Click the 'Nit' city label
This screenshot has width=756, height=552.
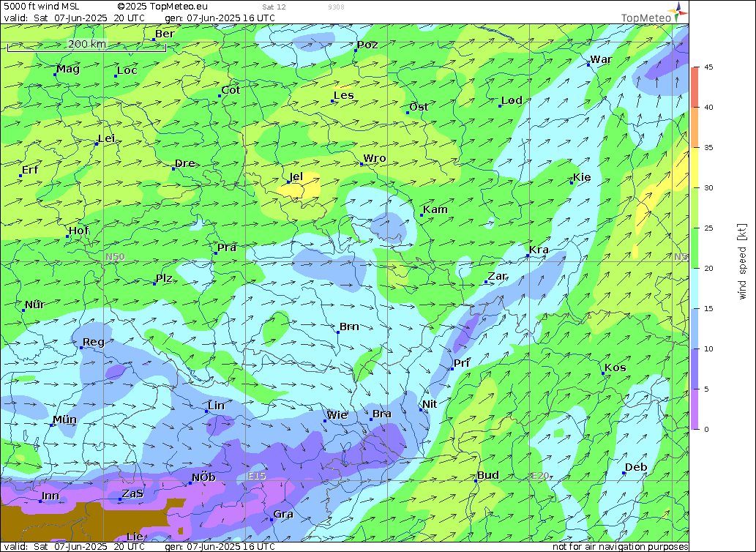(430, 404)
